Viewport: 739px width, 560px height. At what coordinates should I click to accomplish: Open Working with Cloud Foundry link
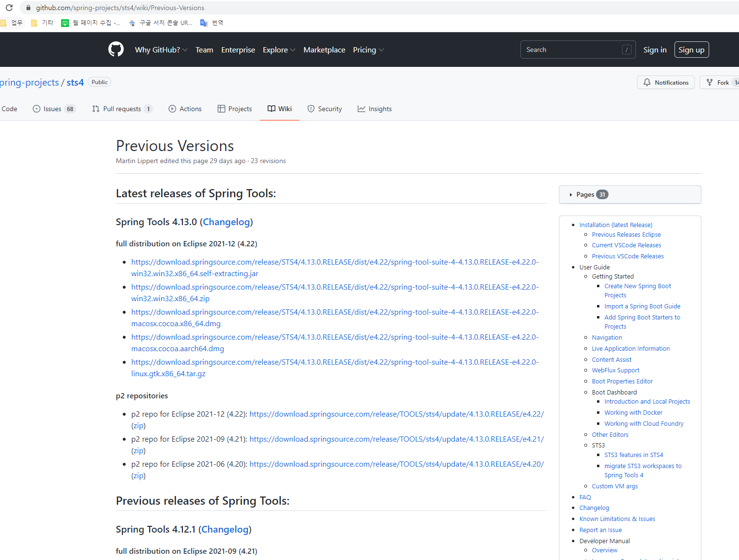[644, 423]
